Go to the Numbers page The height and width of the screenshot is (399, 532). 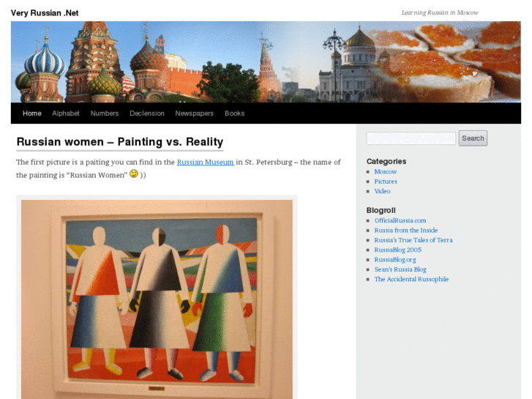coord(105,113)
